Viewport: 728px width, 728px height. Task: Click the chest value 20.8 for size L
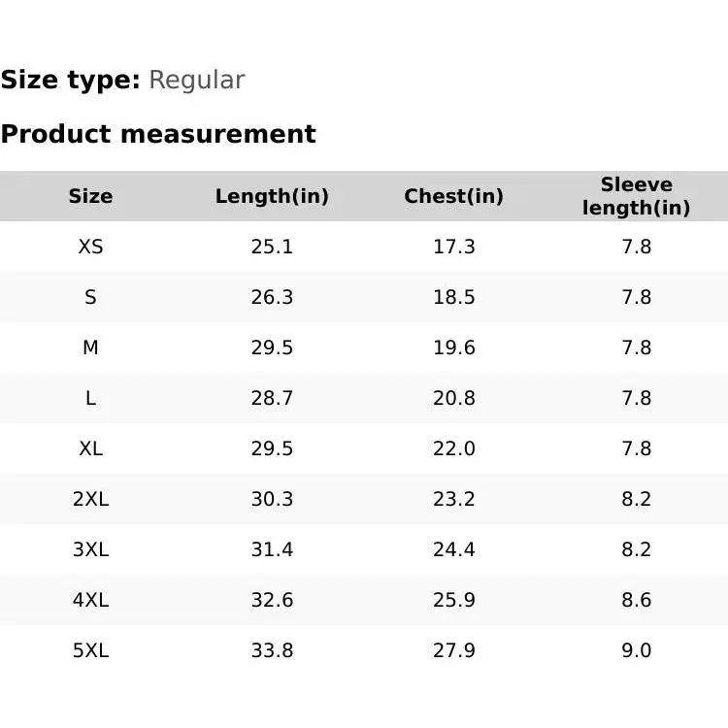click(x=453, y=398)
